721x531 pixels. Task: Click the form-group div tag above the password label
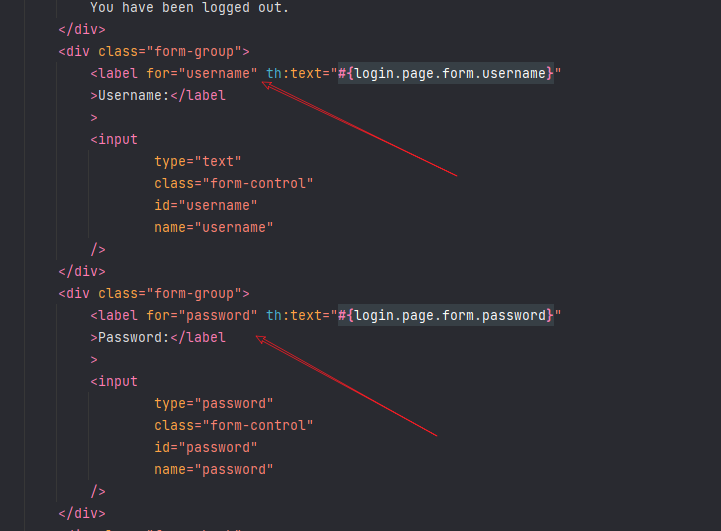point(154,294)
